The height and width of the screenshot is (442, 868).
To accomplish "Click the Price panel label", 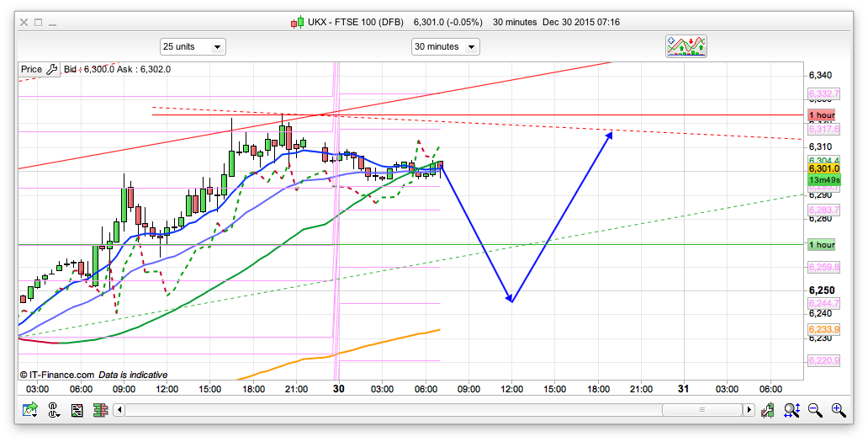I will click(31, 69).
